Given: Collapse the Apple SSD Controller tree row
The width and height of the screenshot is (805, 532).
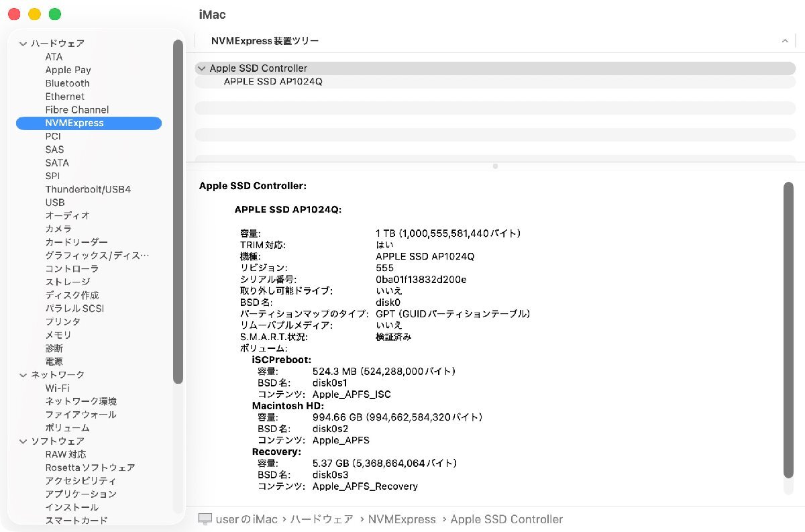Looking at the screenshot, I should pyautogui.click(x=201, y=68).
